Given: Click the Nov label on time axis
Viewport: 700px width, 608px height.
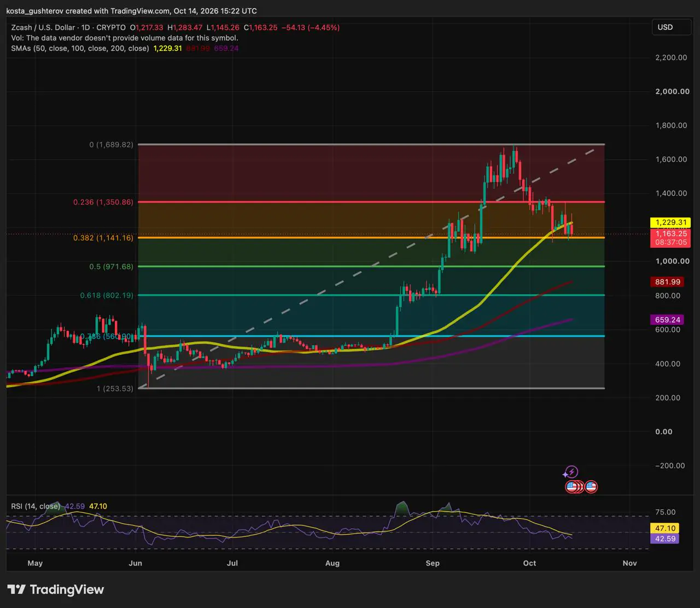Looking at the screenshot, I should point(629,563).
